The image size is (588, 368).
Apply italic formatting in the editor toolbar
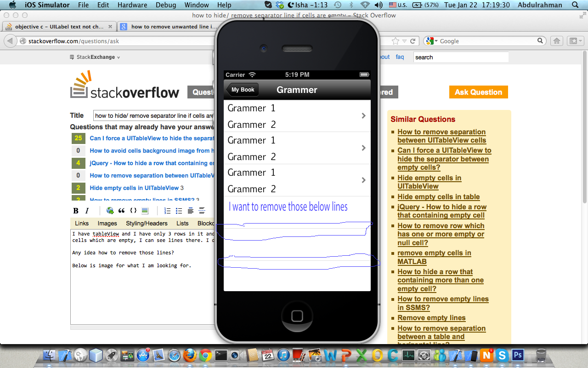click(87, 211)
